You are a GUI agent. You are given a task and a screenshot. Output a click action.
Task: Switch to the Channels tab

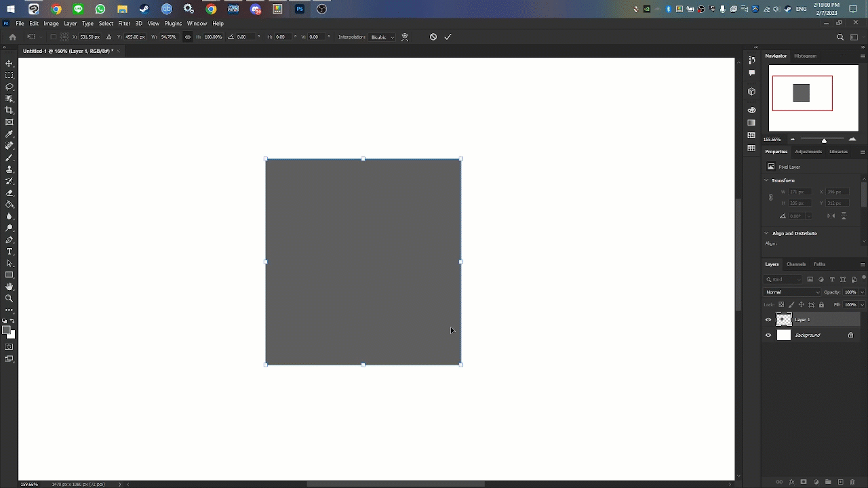click(x=796, y=264)
